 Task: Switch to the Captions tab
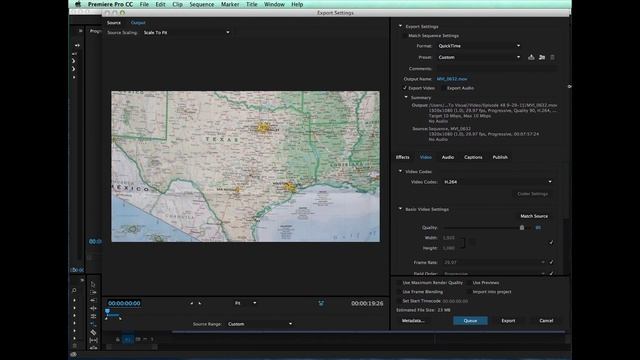tap(473, 157)
